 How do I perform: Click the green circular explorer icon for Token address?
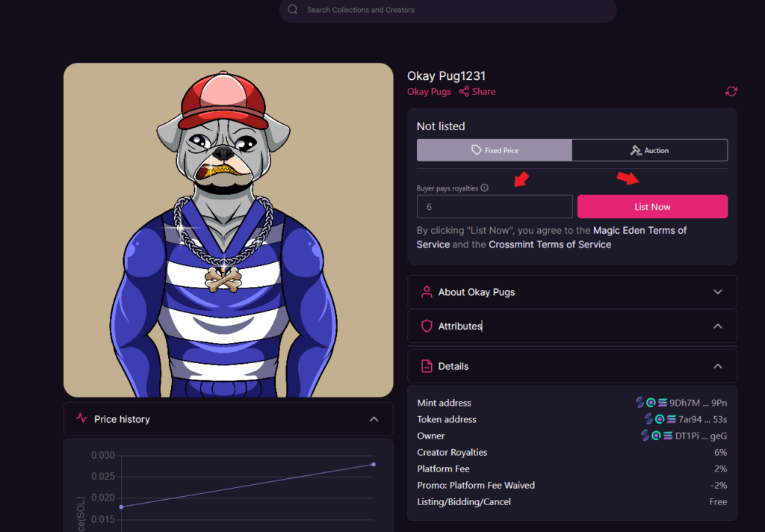point(660,419)
